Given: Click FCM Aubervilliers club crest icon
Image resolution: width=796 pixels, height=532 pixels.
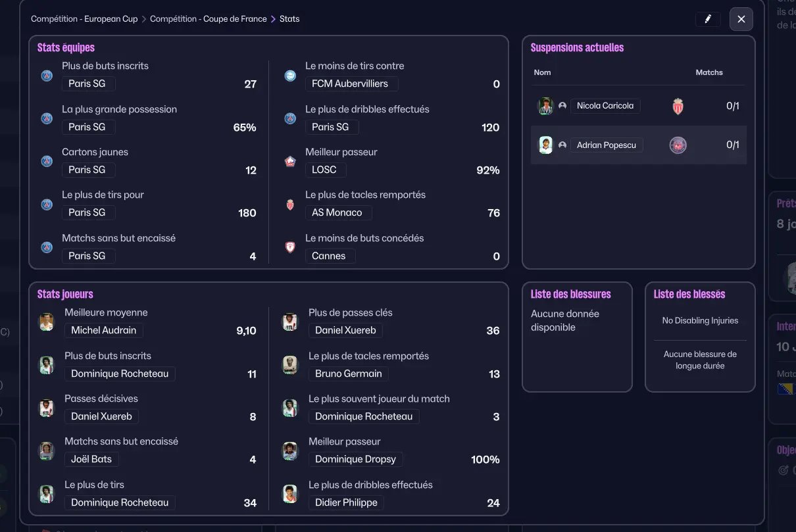Looking at the screenshot, I should pyautogui.click(x=290, y=76).
